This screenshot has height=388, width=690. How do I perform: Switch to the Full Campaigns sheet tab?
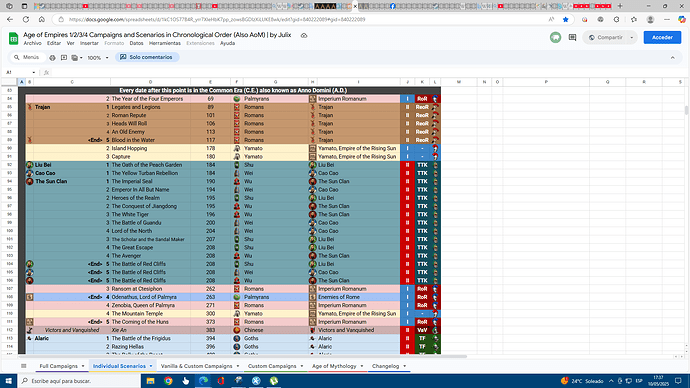(59, 366)
